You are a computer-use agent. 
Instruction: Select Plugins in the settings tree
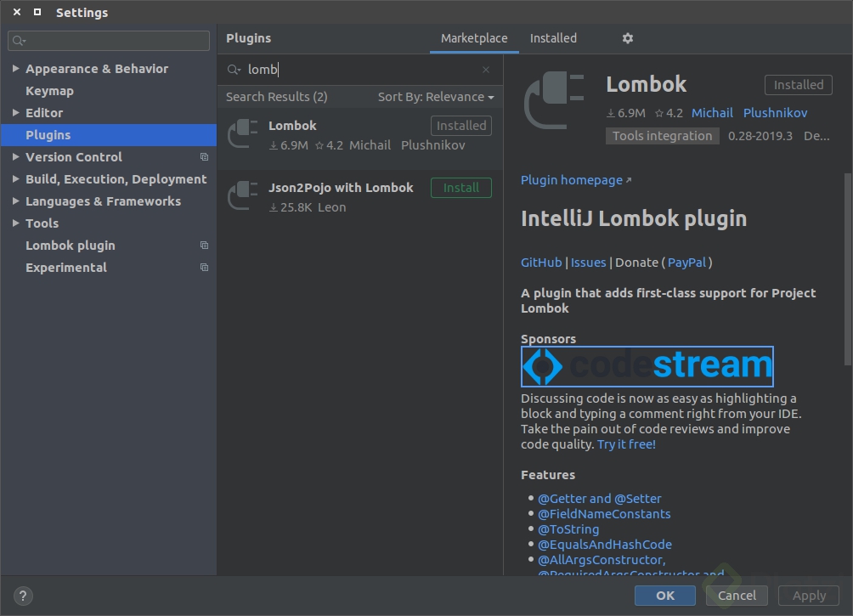pyautogui.click(x=48, y=135)
